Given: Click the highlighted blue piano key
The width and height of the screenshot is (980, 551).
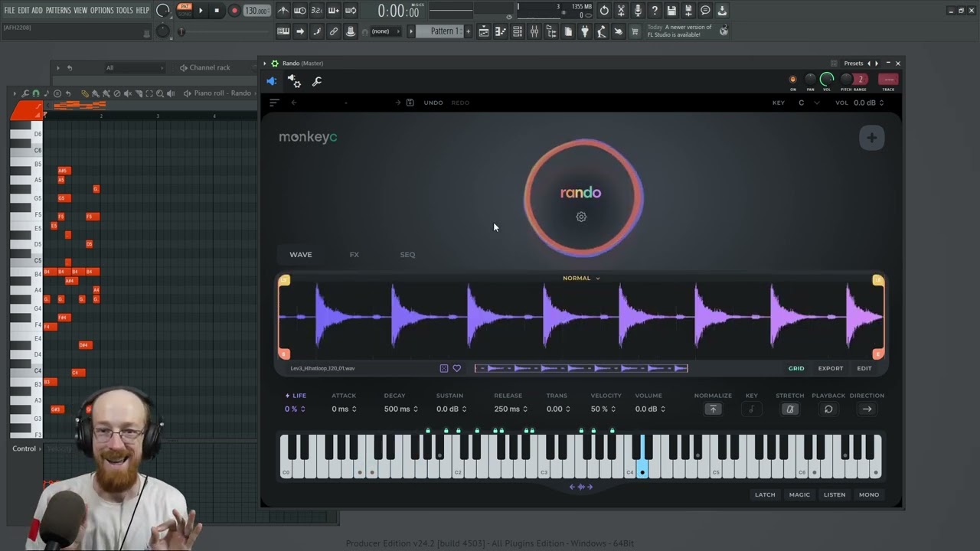Looking at the screenshot, I should pos(642,458).
